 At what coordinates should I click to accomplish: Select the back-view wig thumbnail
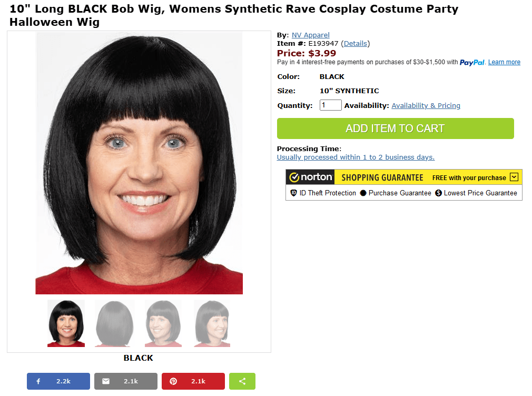pos(115,323)
